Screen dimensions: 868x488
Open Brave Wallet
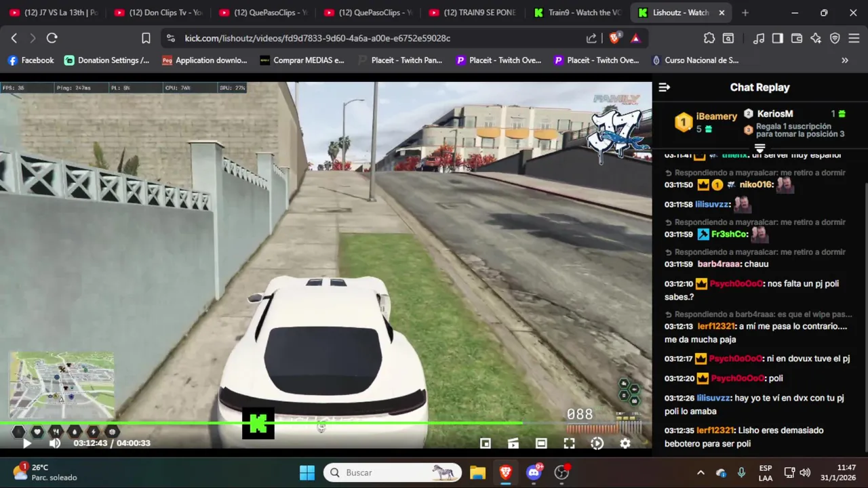(x=797, y=39)
